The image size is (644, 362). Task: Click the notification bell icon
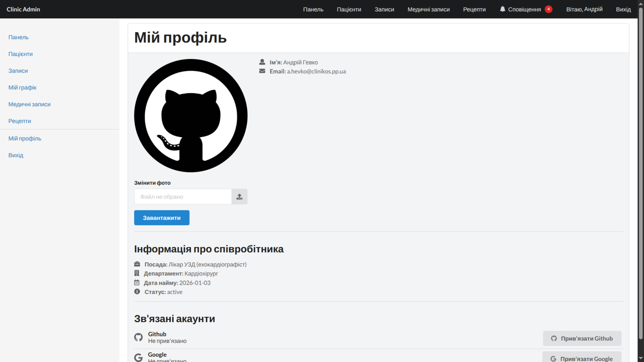(502, 9)
